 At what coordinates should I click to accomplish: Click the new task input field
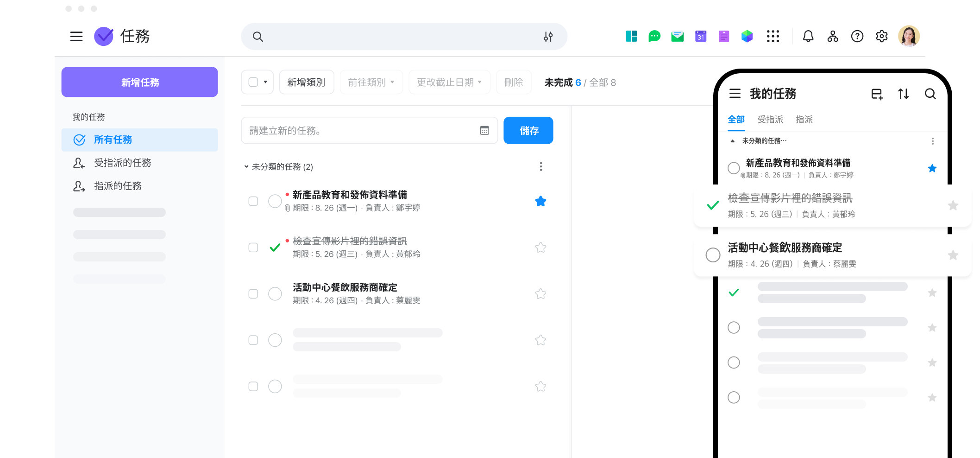coord(361,130)
